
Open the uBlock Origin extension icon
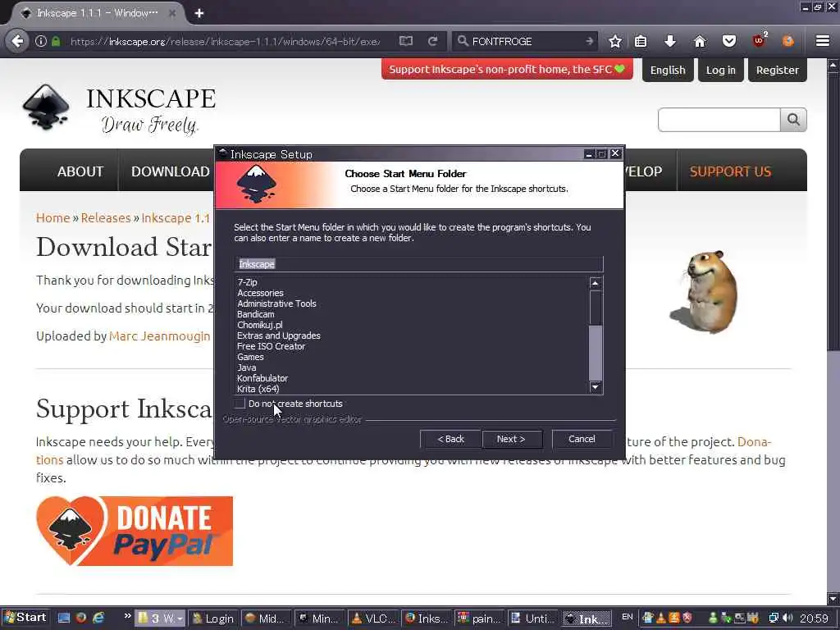pyautogui.click(x=759, y=41)
